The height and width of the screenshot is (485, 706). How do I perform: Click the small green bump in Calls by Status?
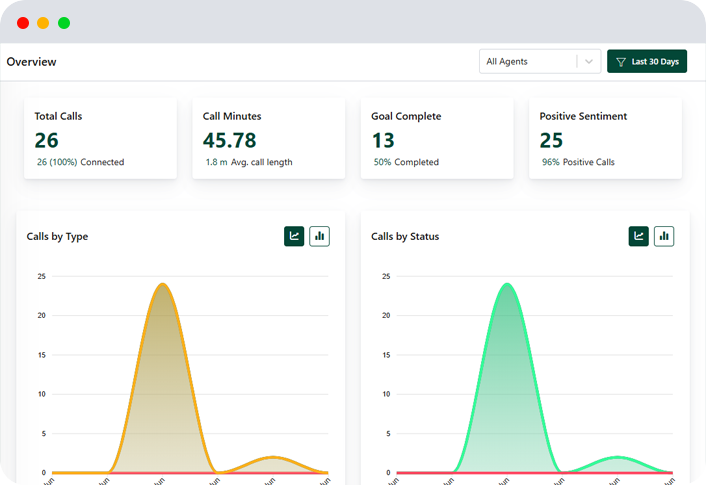tap(615, 458)
